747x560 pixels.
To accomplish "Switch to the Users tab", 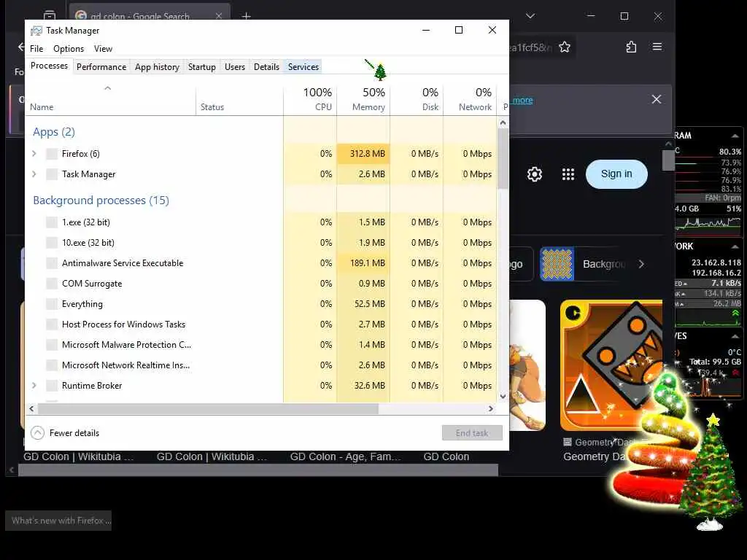I will point(235,67).
